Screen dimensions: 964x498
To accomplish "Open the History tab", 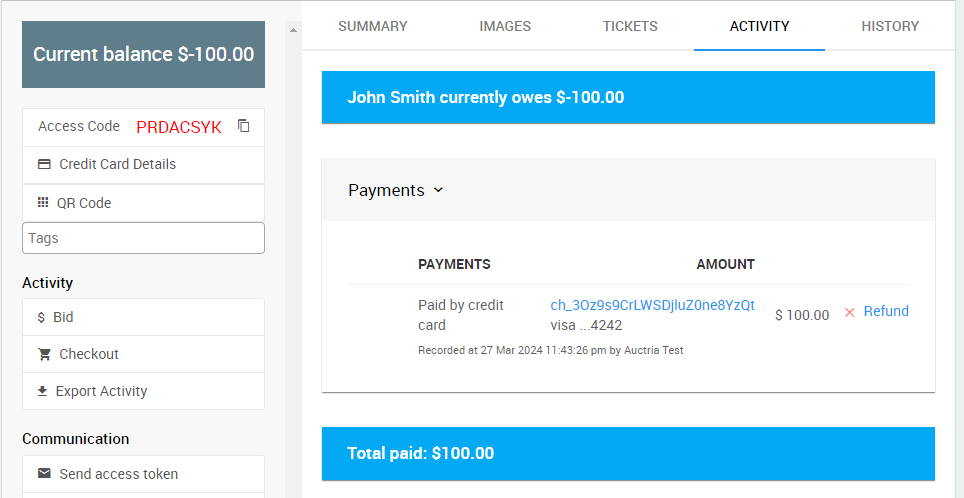I will 890,26.
